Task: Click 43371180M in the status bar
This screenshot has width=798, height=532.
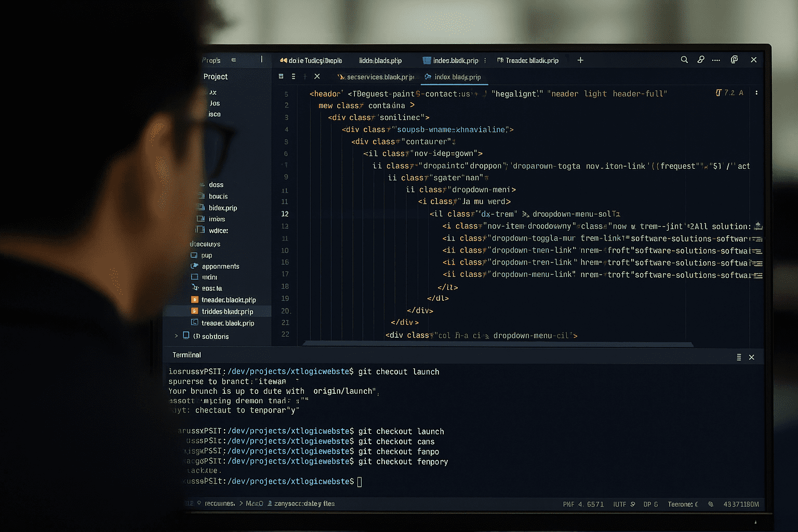Action: coord(741,504)
